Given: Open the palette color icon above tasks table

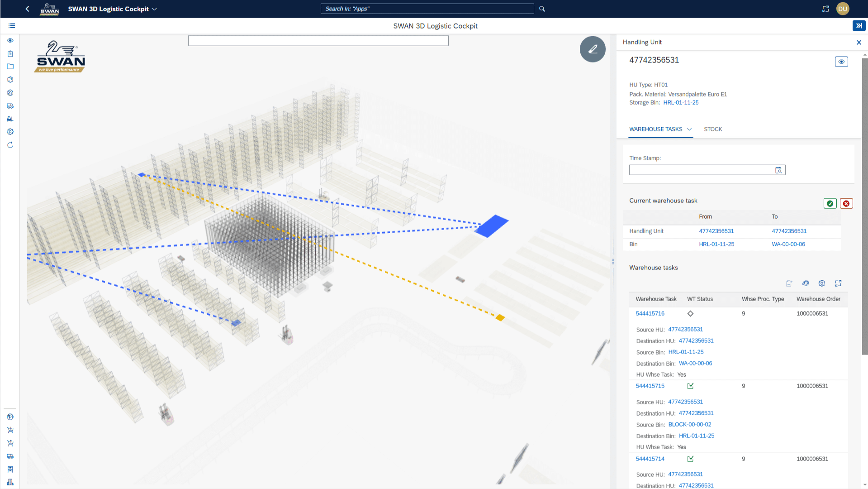Looking at the screenshot, I should click(x=806, y=283).
